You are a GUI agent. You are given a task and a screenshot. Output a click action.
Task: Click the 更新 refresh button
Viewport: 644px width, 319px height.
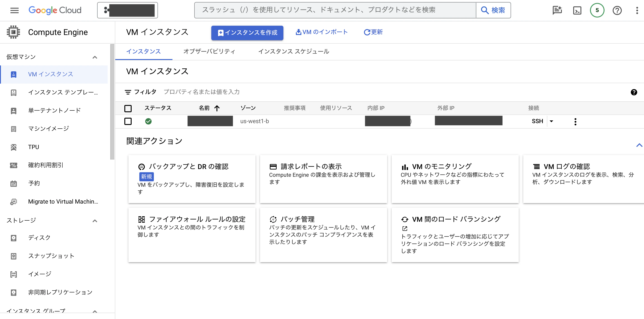373,32
